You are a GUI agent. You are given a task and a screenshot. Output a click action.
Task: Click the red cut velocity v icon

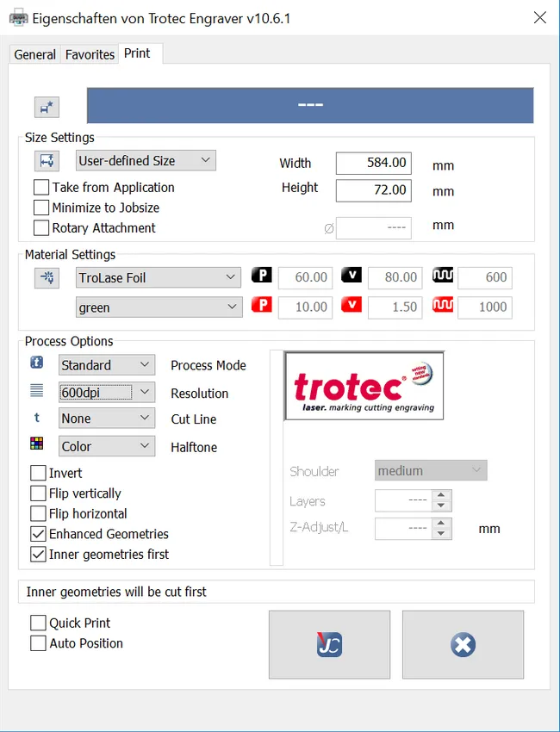[352, 305]
